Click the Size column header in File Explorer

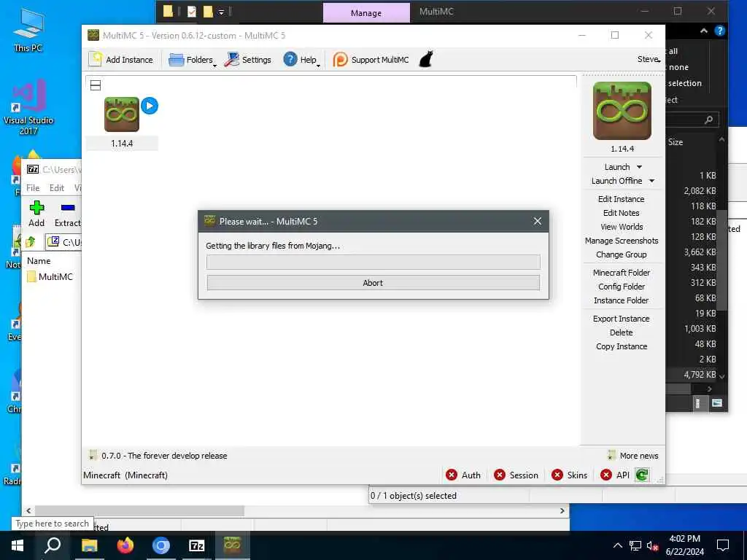675,142
